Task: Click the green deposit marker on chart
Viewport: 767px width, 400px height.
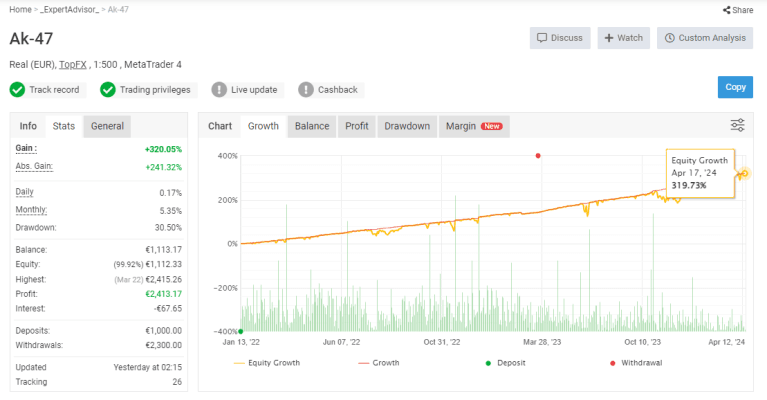Action: (x=241, y=331)
